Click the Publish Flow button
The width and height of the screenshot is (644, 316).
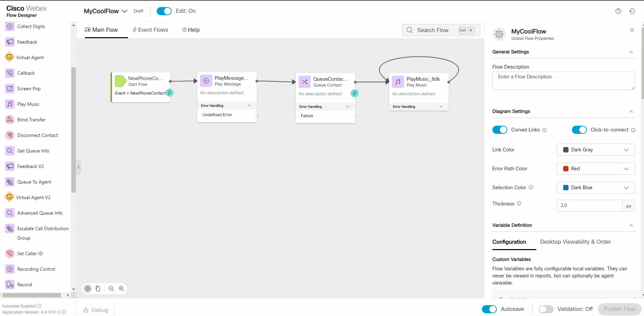pos(619,309)
